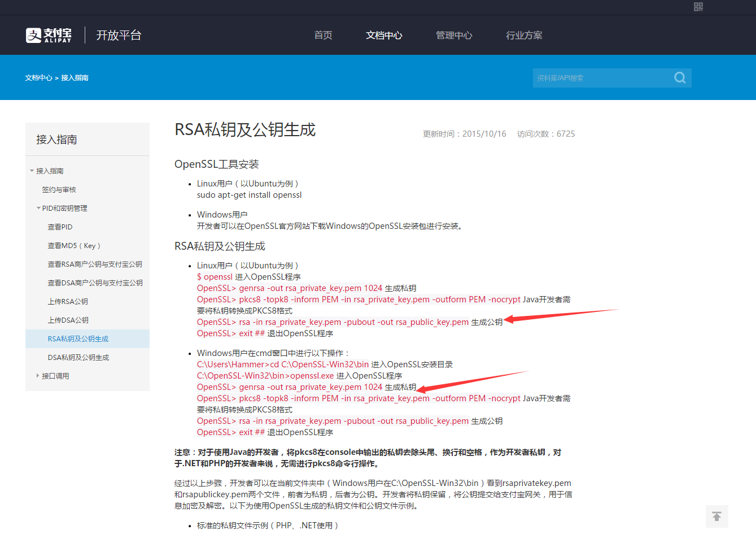
Task: Click the search magnifier icon
Action: [x=680, y=77]
